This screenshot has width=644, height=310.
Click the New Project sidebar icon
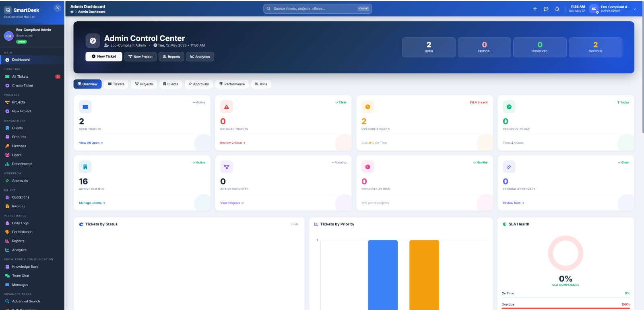pyautogui.click(x=7, y=112)
